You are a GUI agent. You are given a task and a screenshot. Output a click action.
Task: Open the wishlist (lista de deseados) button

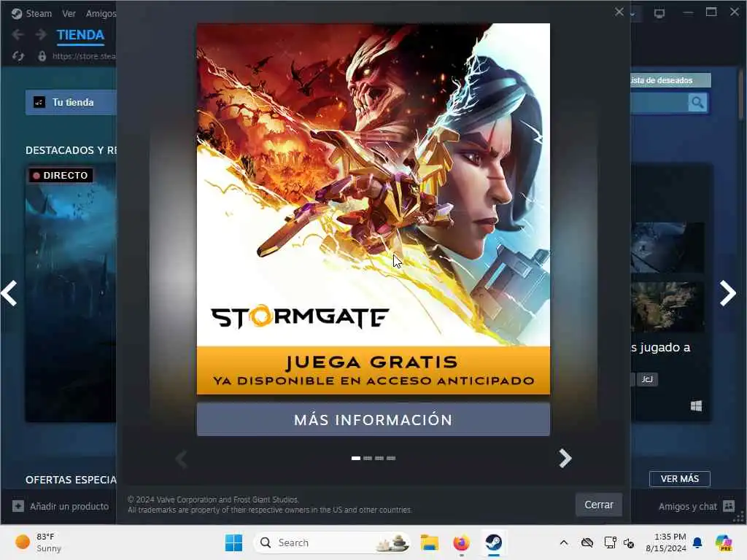tap(671, 80)
